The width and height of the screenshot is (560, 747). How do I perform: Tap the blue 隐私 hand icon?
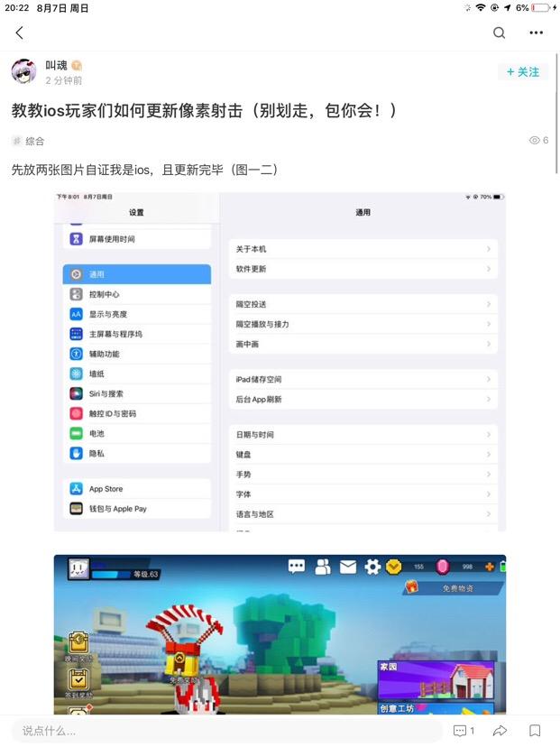pos(76,453)
